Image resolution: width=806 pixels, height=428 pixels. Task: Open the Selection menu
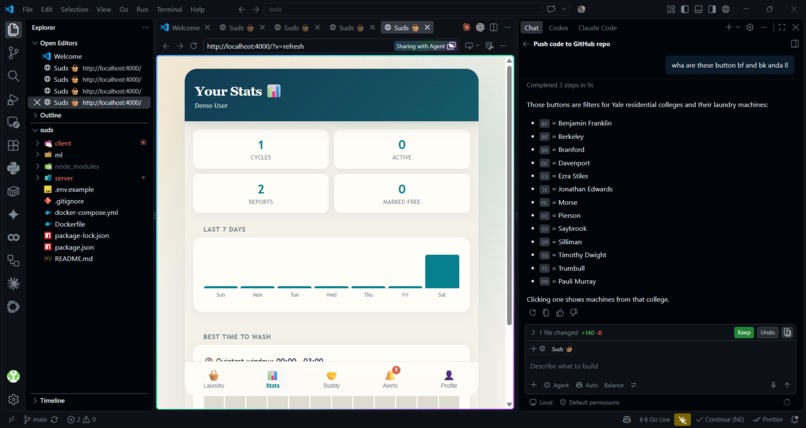[x=75, y=9]
